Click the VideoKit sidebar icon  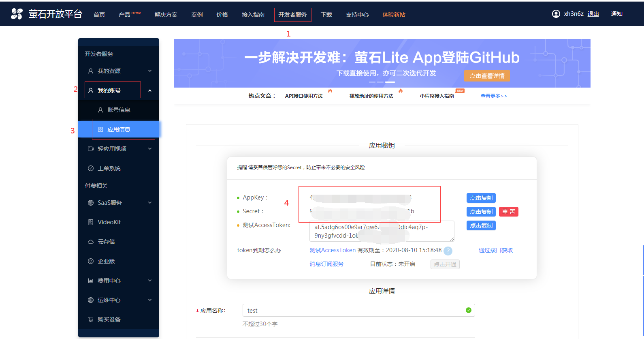91,222
